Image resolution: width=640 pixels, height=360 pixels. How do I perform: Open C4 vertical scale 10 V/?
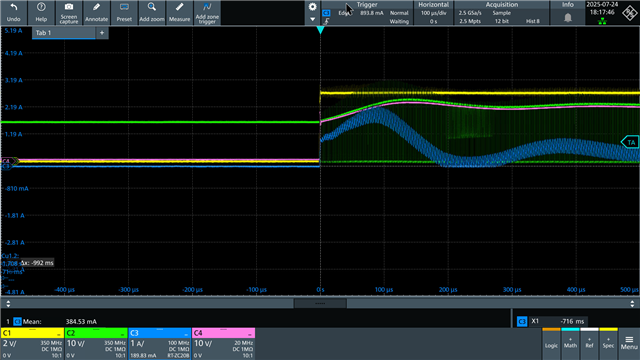click(x=203, y=344)
